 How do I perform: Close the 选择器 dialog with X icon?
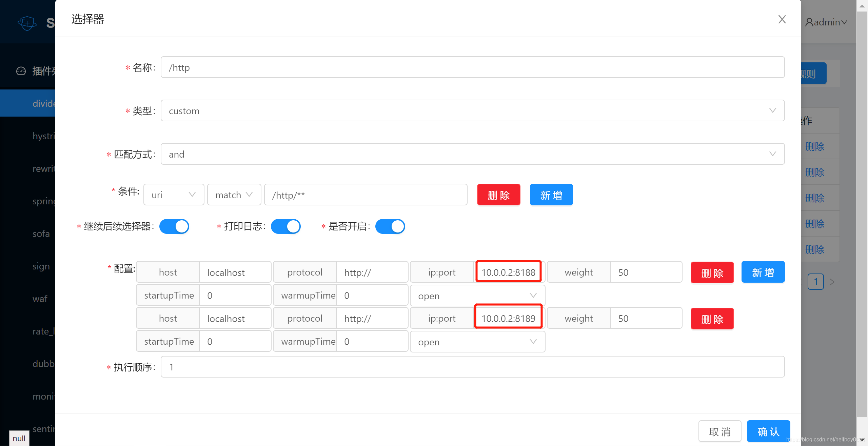click(x=782, y=19)
